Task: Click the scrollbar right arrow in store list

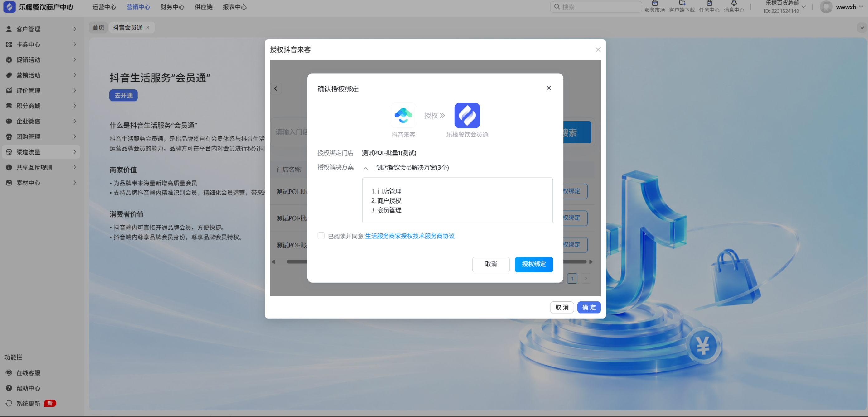Action: coord(591,262)
